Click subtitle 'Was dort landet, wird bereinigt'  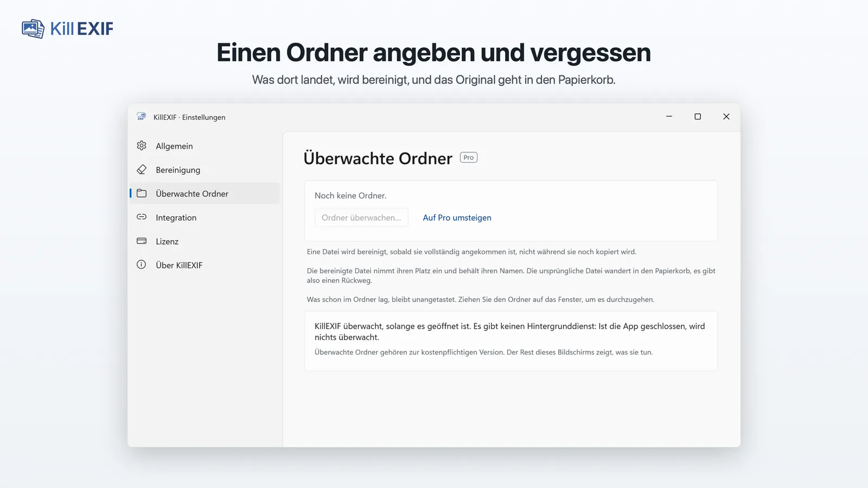330,80
